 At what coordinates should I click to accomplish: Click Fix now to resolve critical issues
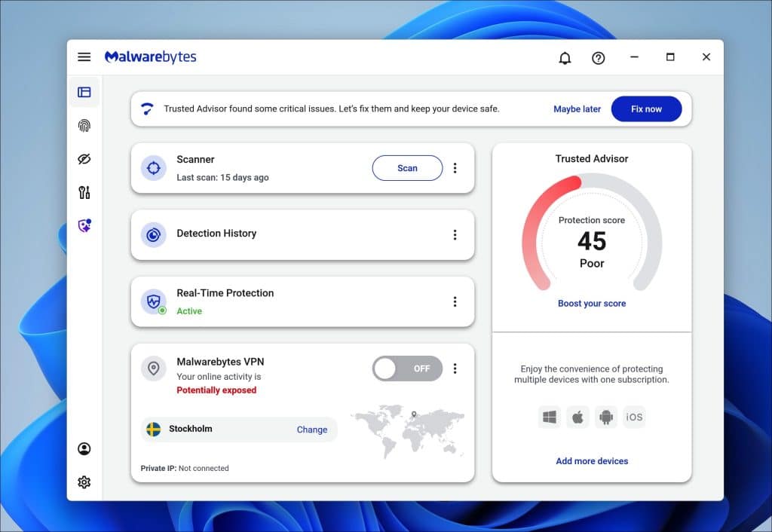646,109
